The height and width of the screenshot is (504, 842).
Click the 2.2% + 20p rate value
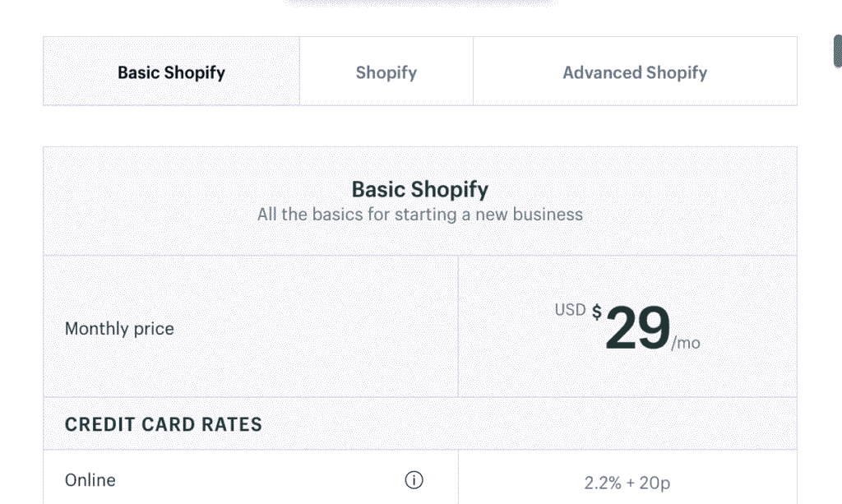tap(627, 483)
